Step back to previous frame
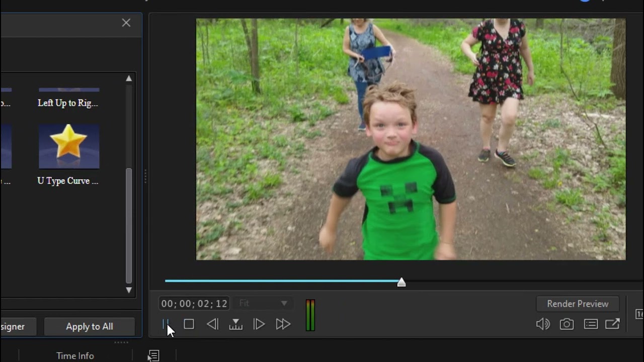Screen dimensions: 644x362 [212, 324]
